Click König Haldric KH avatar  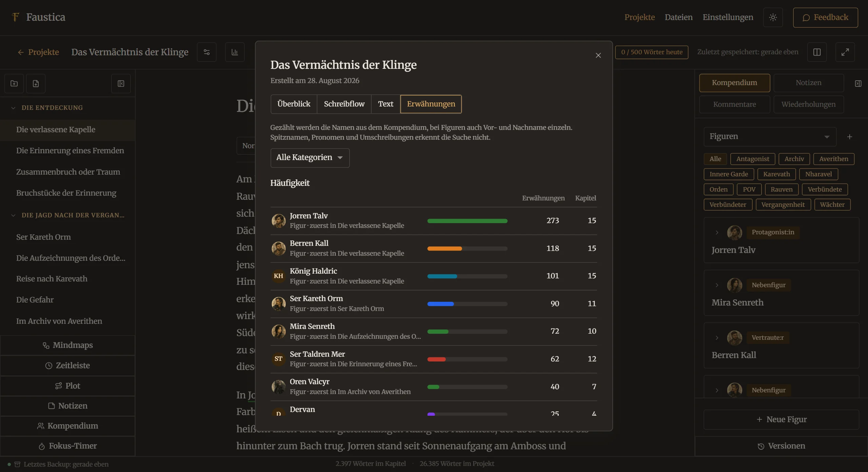coord(278,276)
